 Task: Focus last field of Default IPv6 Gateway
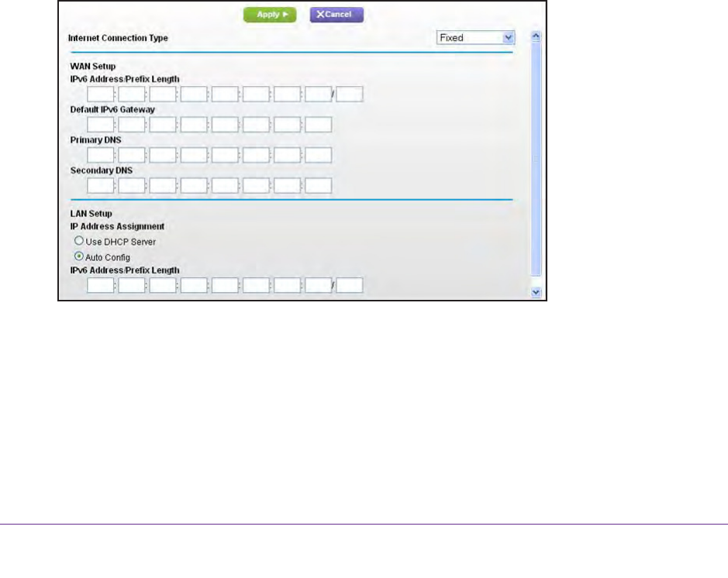coord(318,124)
